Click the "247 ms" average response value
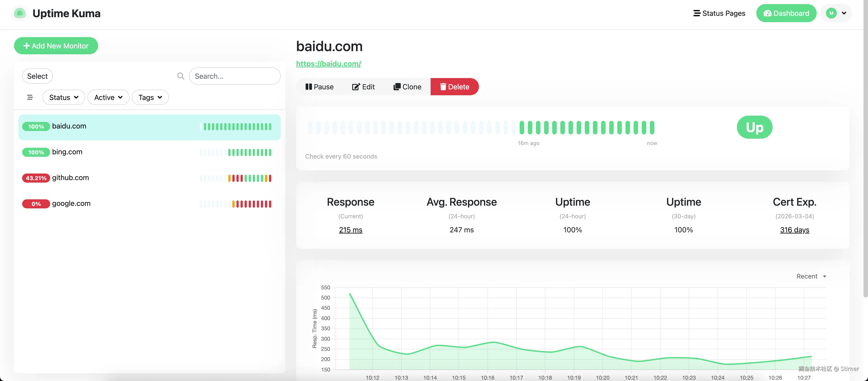Viewport: 868px width, 381px height. pyautogui.click(x=462, y=230)
